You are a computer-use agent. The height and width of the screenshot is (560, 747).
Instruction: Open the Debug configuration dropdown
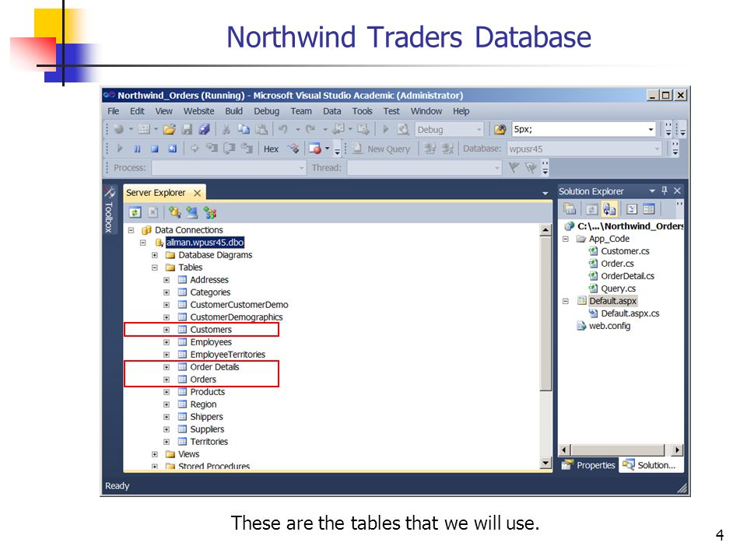click(x=479, y=130)
